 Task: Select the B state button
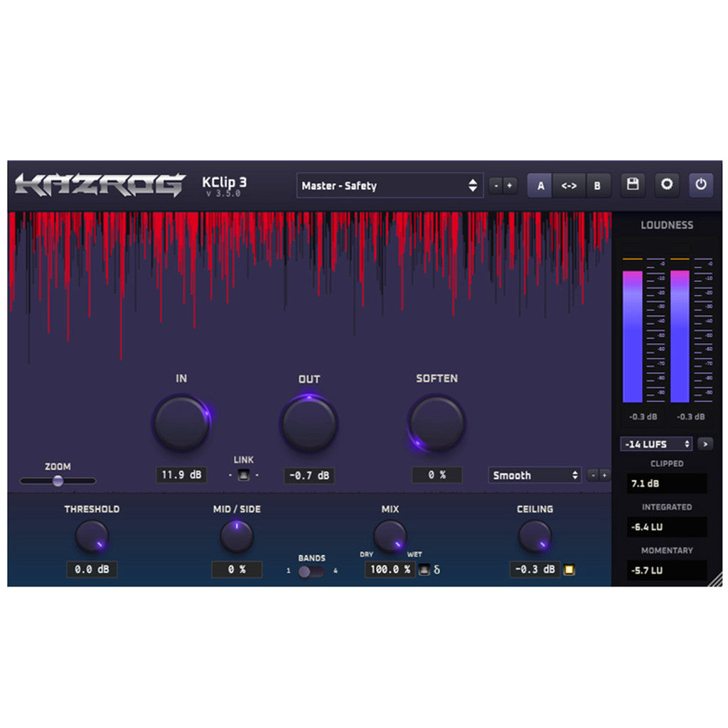click(x=597, y=186)
